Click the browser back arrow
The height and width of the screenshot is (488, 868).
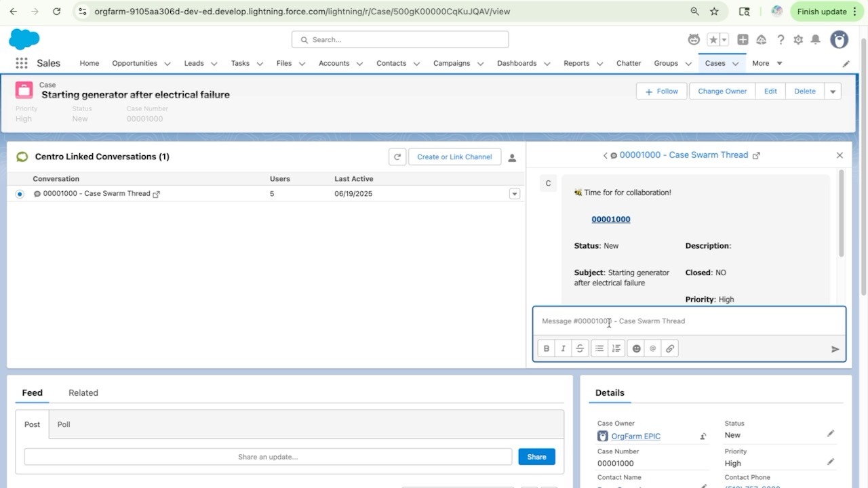(13, 12)
